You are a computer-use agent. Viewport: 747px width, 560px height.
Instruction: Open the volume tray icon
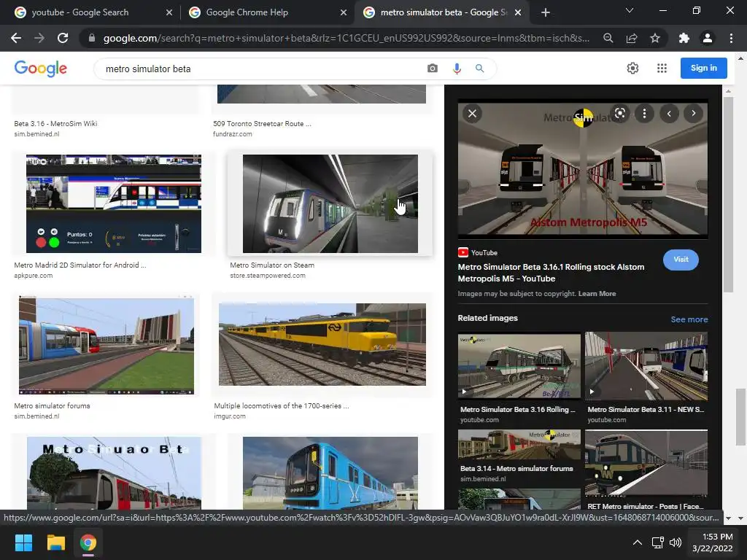point(675,542)
